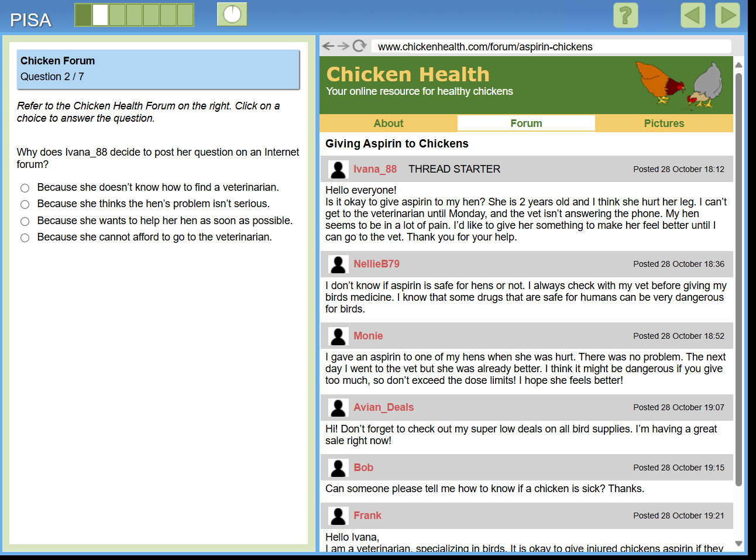
Task: Go to the previous question arrow
Action: click(x=693, y=15)
